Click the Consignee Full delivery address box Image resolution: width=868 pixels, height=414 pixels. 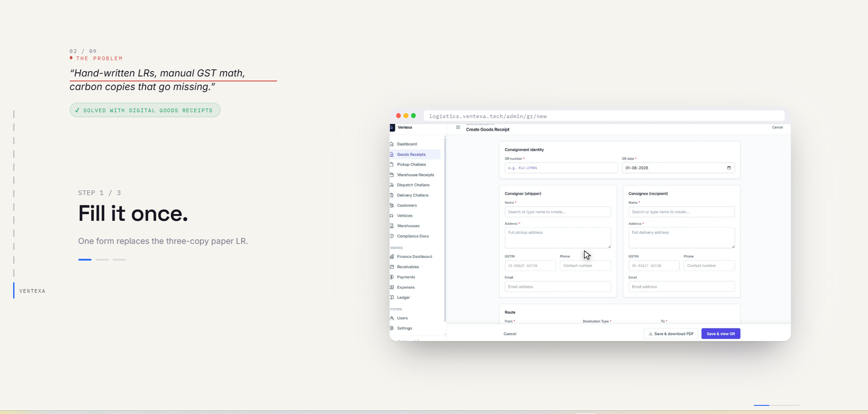pos(681,238)
